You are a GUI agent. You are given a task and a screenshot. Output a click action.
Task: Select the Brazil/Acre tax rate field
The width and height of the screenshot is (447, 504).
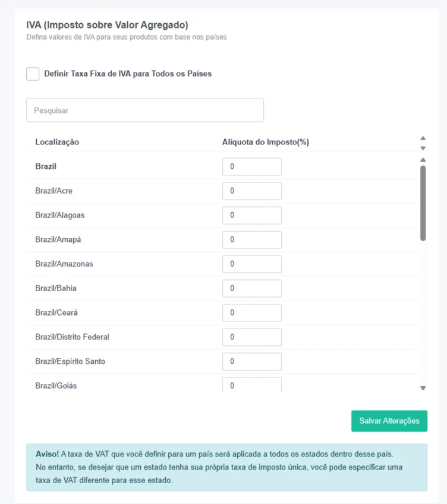[x=252, y=191]
